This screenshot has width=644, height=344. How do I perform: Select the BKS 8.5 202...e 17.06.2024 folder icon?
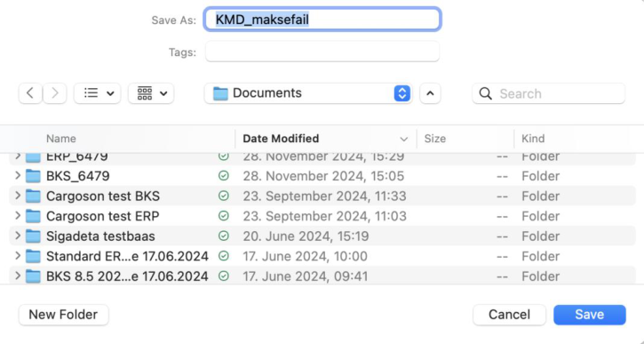coord(33,276)
